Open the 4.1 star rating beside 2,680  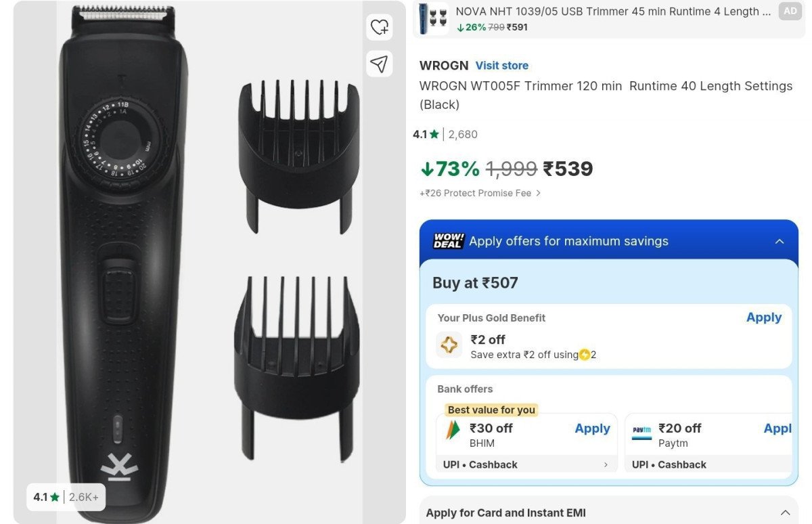(426, 134)
